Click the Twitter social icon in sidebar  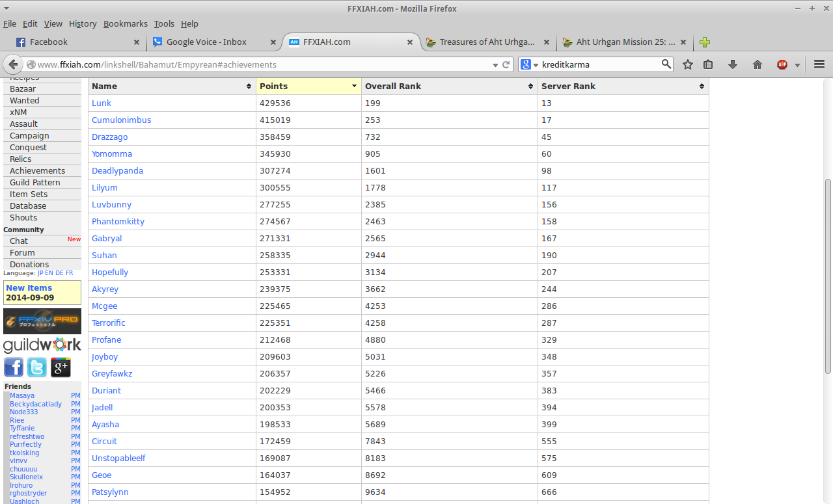click(x=37, y=367)
